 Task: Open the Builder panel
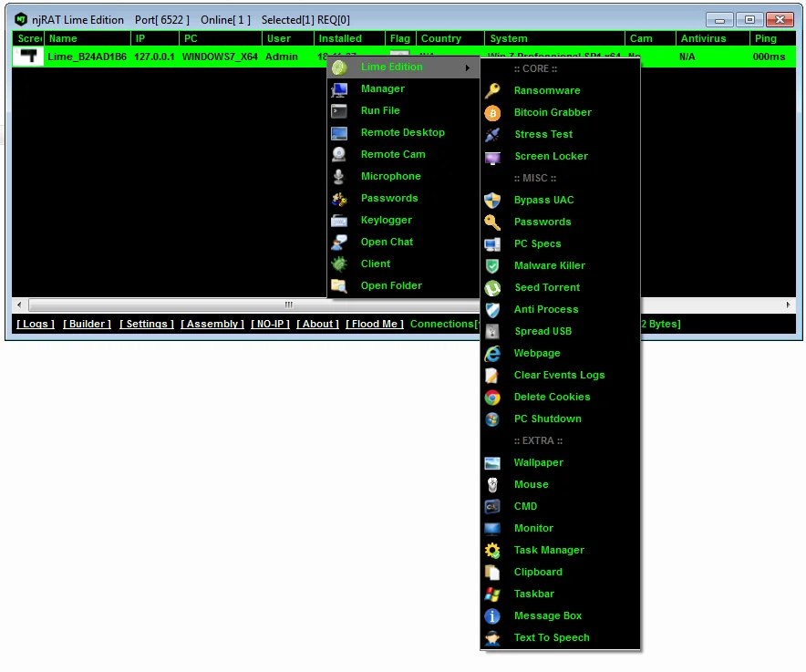(87, 324)
